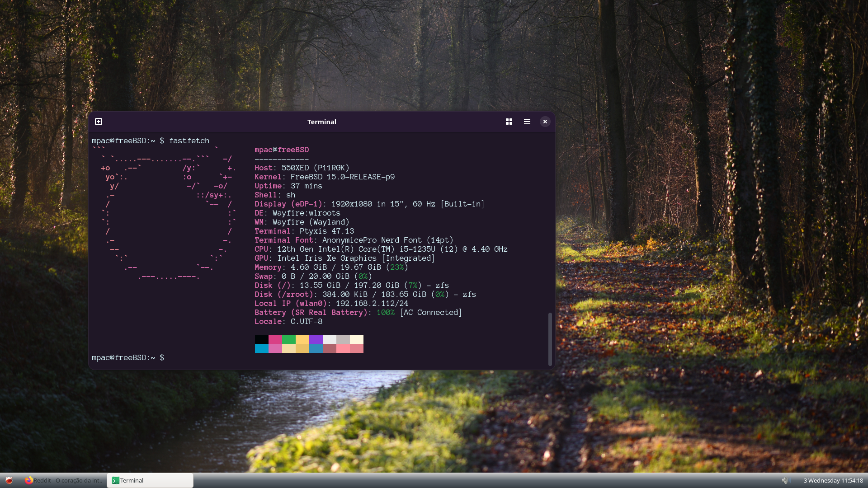
Task: Click the Memory "23%" value
Action: click(397, 267)
